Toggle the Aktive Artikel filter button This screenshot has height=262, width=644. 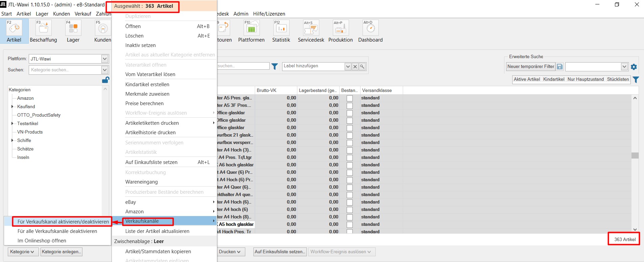(x=527, y=79)
